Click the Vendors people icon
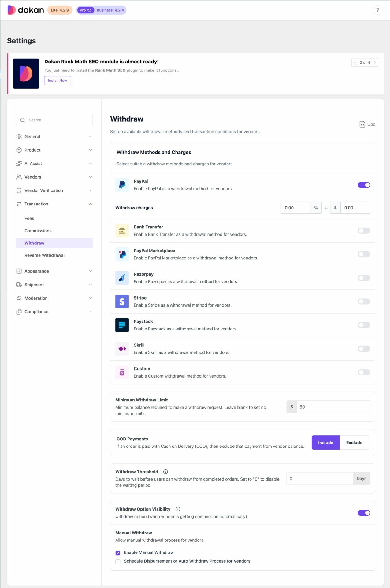Screen dimensions: 390x588 19,177
